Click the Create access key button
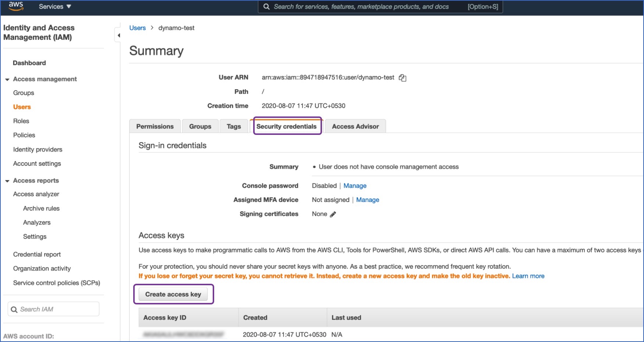This screenshot has width=644, height=342. [173, 294]
